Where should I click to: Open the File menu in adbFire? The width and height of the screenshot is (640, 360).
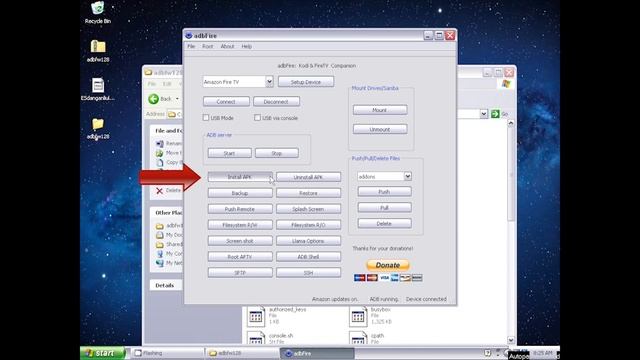pos(191,47)
